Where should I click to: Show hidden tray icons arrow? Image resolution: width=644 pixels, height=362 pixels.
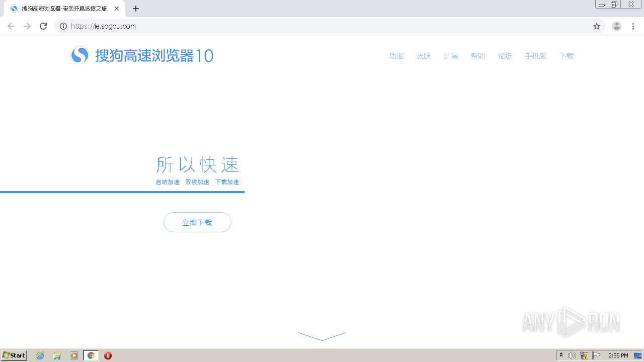[561, 355]
